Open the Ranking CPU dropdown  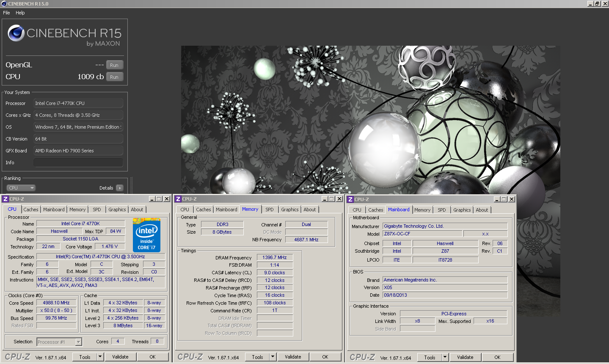(x=21, y=188)
